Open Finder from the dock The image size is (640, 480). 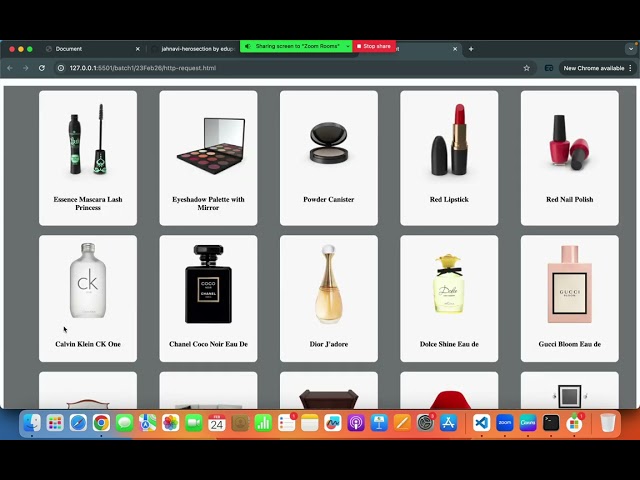(32, 423)
